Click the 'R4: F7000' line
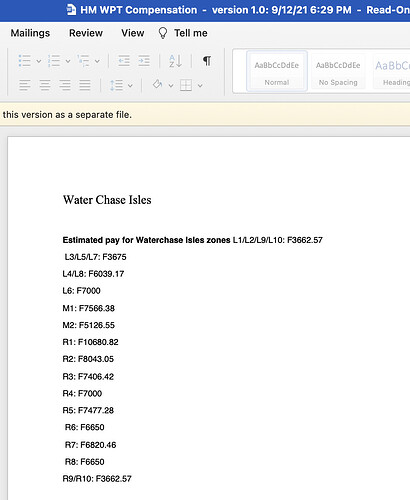The height and width of the screenshot is (500, 410). click(x=82, y=393)
